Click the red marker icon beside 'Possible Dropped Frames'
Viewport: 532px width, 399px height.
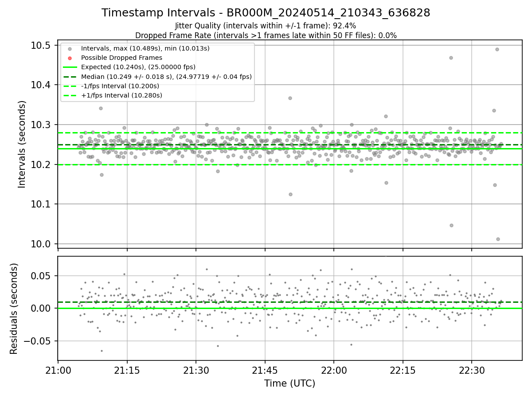click(x=70, y=58)
